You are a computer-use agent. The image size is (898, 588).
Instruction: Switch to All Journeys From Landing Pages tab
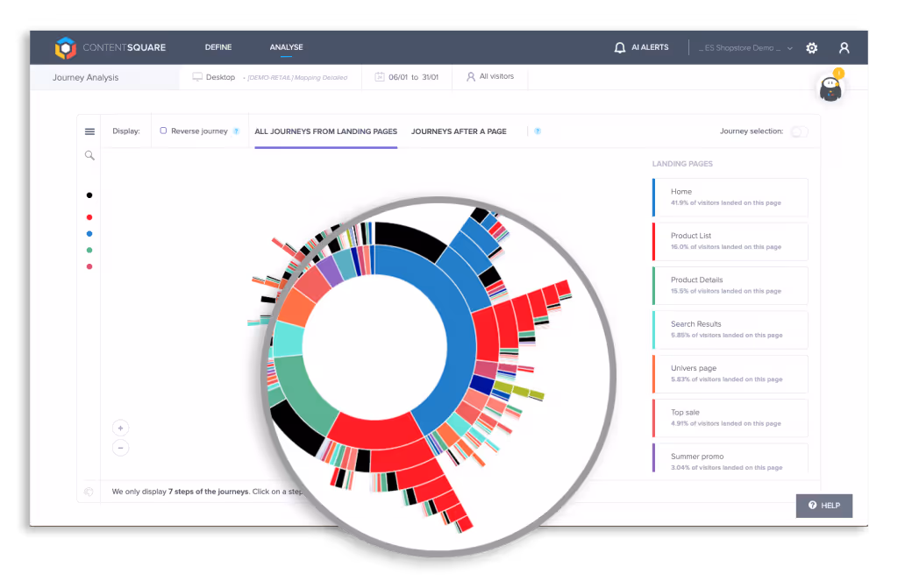pyautogui.click(x=326, y=131)
